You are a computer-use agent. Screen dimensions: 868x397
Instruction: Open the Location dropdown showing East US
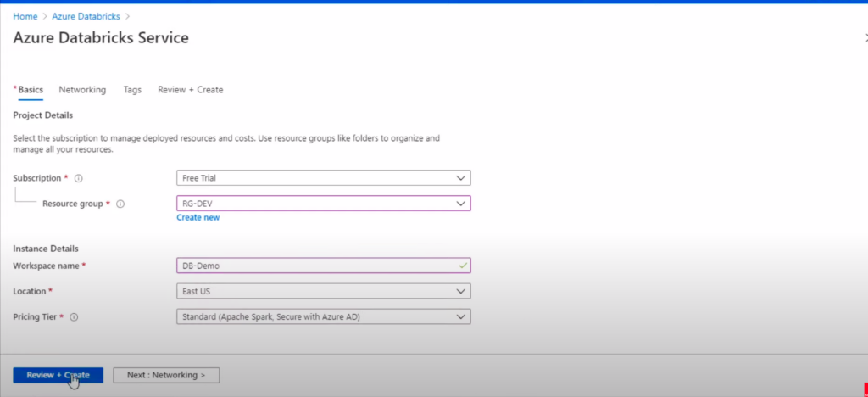click(322, 291)
